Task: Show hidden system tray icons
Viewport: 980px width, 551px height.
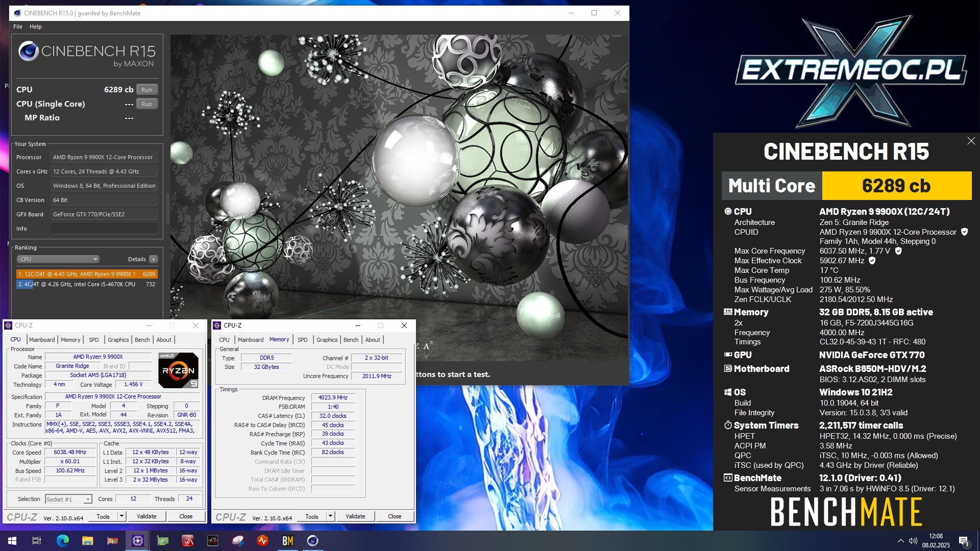Action: [x=900, y=541]
